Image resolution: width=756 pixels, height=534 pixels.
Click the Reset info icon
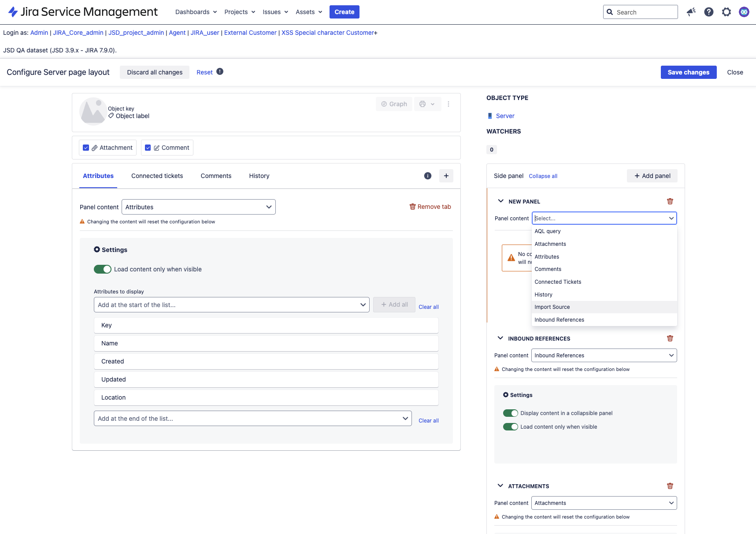pos(220,71)
